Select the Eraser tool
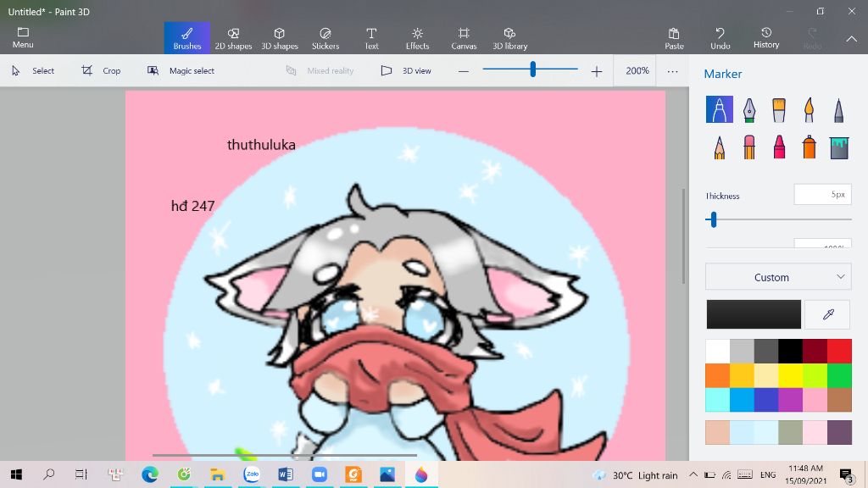Image resolution: width=868 pixels, height=488 pixels. (749, 147)
